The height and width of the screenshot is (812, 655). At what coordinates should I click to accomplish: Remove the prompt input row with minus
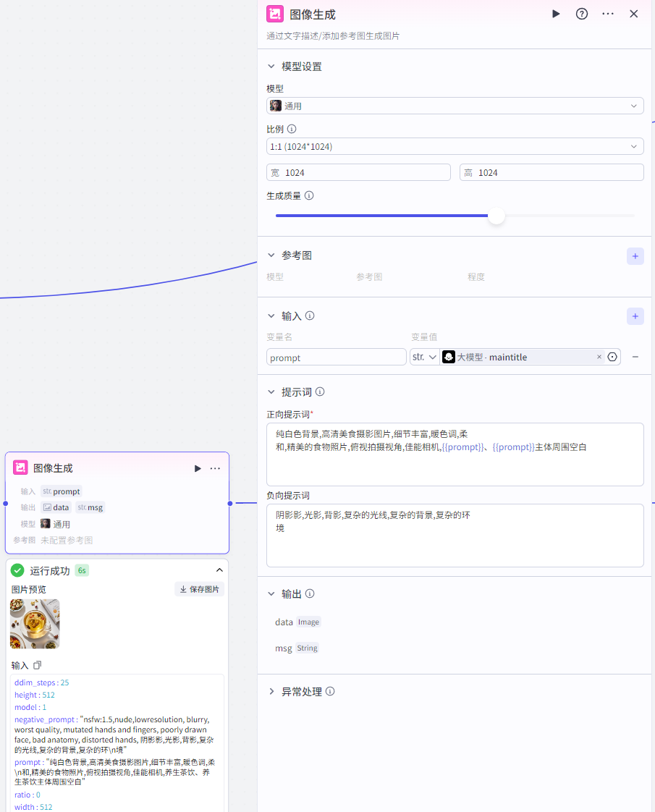635,357
